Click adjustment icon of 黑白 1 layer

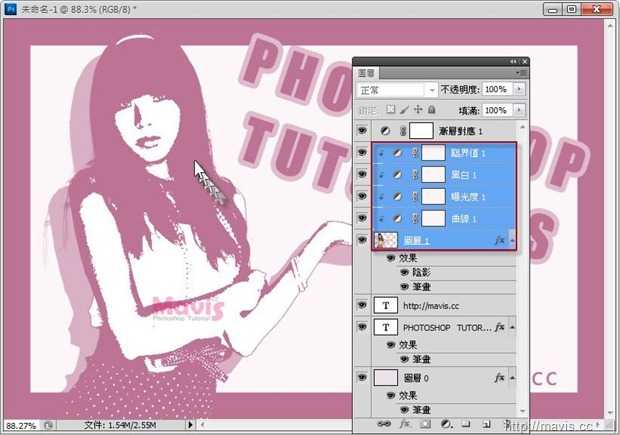[397, 175]
